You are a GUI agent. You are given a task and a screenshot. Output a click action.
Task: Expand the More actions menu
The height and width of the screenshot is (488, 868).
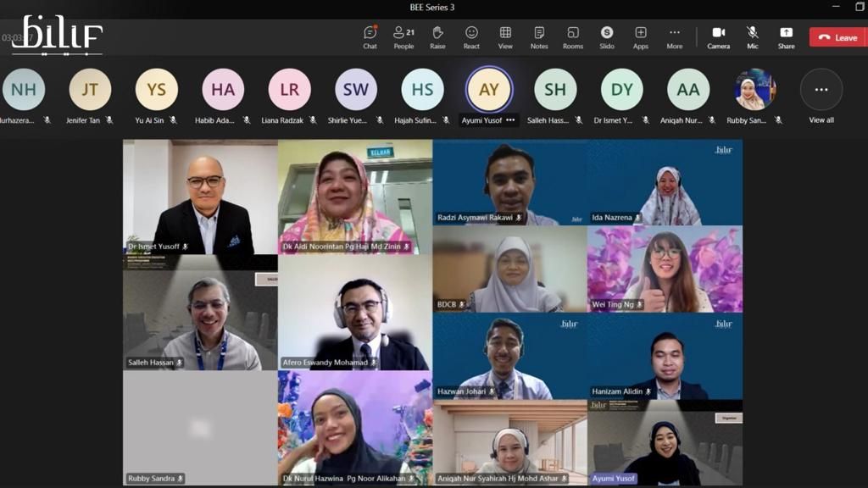pyautogui.click(x=675, y=36)
